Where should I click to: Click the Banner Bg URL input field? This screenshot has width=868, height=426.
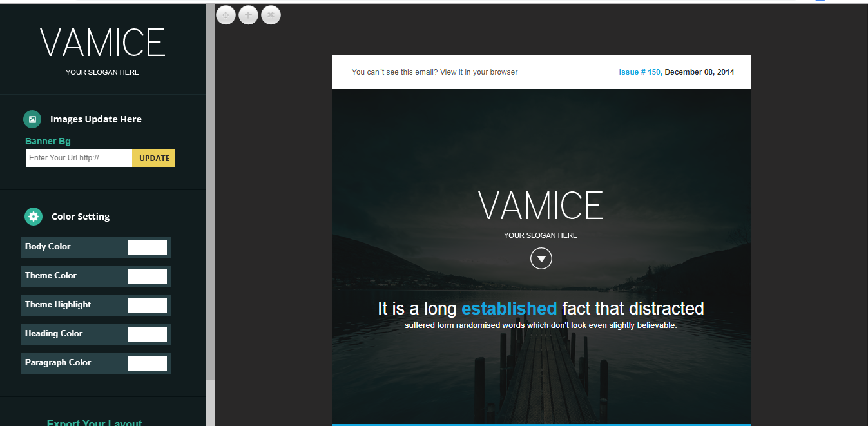tap(79, 158)
